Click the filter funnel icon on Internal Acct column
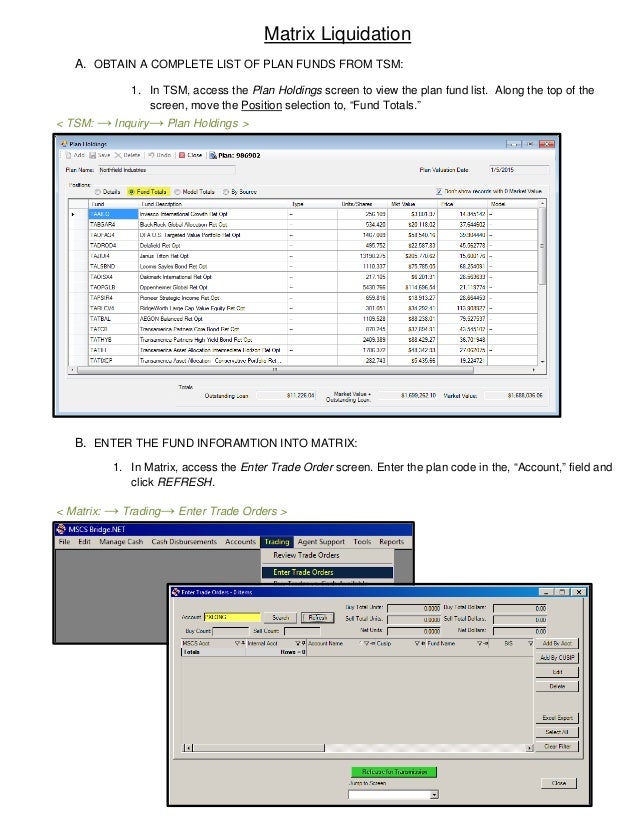This screenshot has width=638, height=826. [298, 644]
